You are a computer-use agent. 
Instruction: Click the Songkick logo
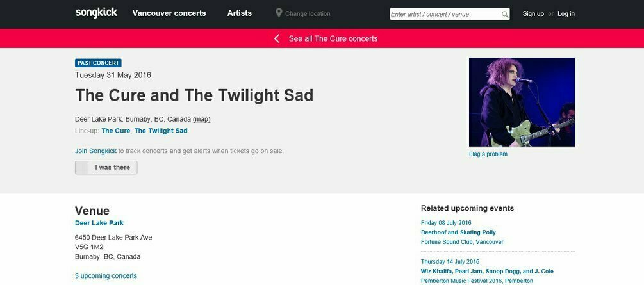(x=97, y=13)
